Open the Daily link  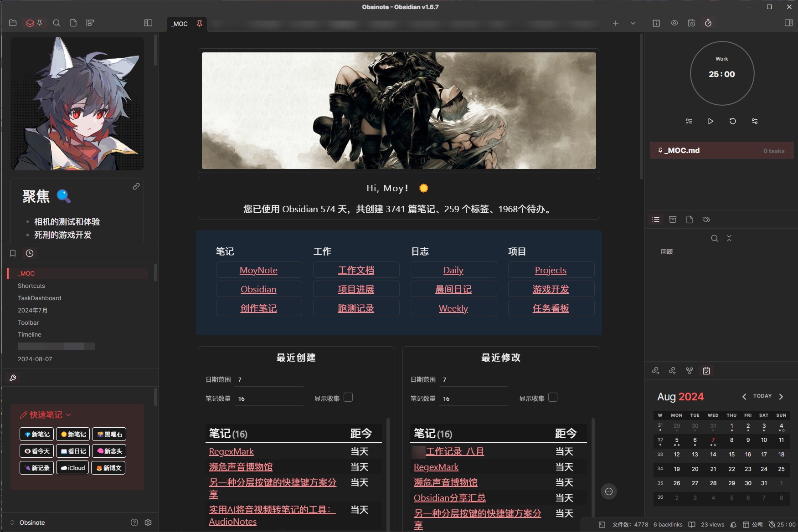453,270
